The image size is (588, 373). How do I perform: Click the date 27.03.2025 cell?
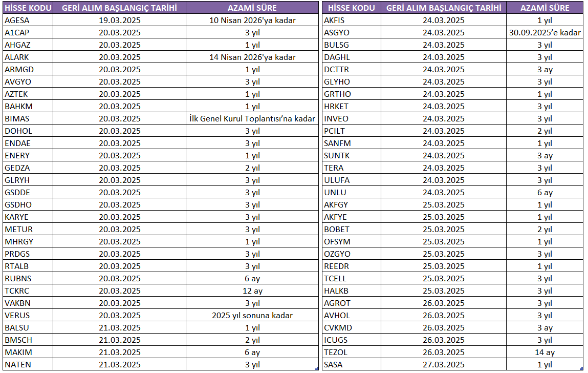pos(444,365)
